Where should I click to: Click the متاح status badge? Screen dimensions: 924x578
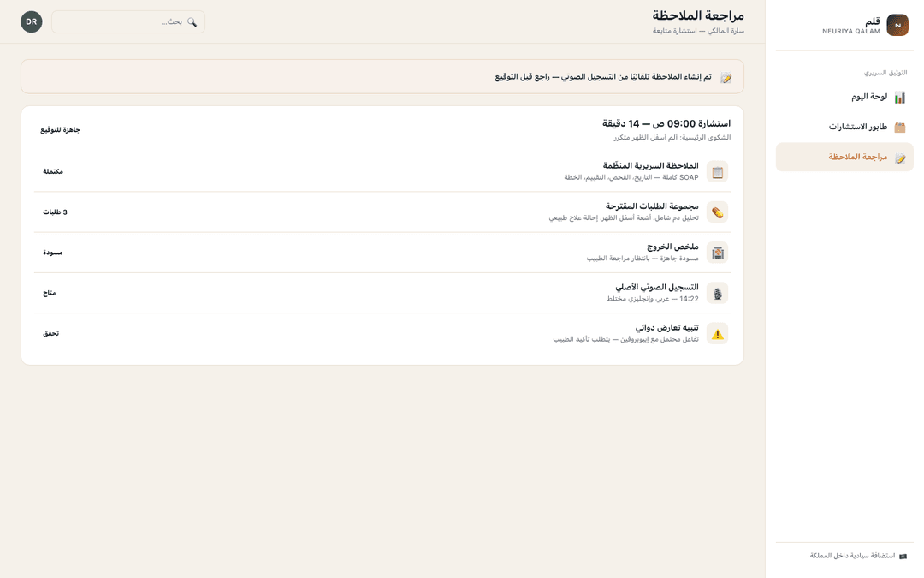click(50, 293)
